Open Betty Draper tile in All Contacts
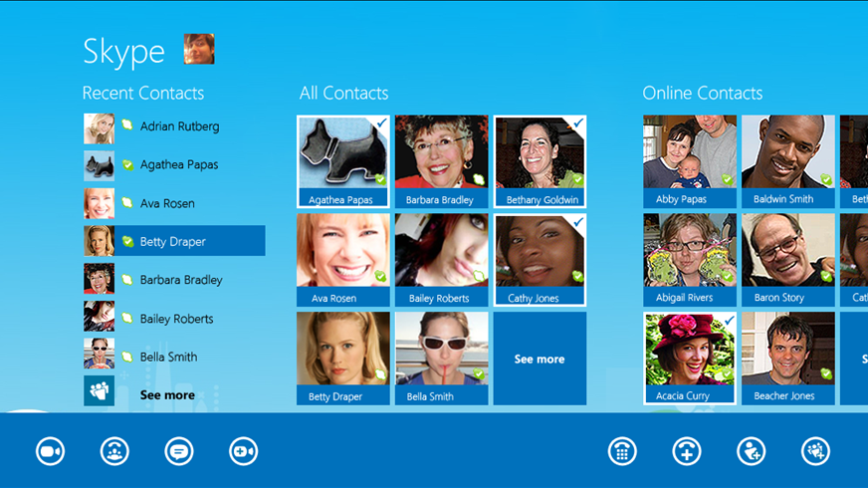The height and width of the screenshot is (488, 868). (343, 359)
